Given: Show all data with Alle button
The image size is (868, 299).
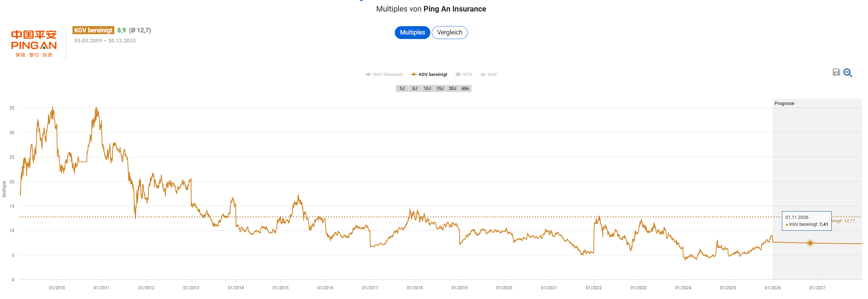Looking at the screenshot, I should pyautogui.click(x=465, y=89).
